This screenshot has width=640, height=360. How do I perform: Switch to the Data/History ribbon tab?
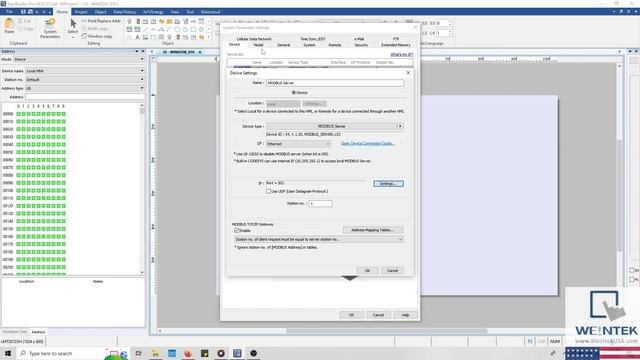coord(124,12)
